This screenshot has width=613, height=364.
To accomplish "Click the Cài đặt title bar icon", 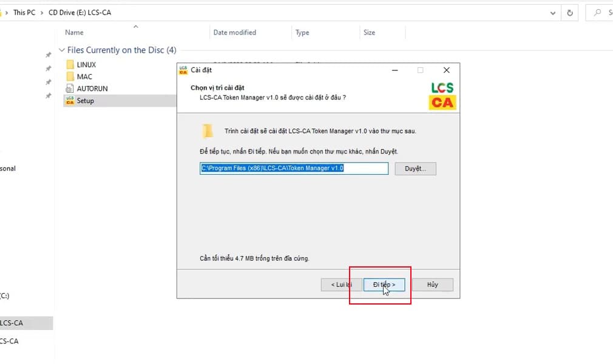I will click(x=183, y=70).
